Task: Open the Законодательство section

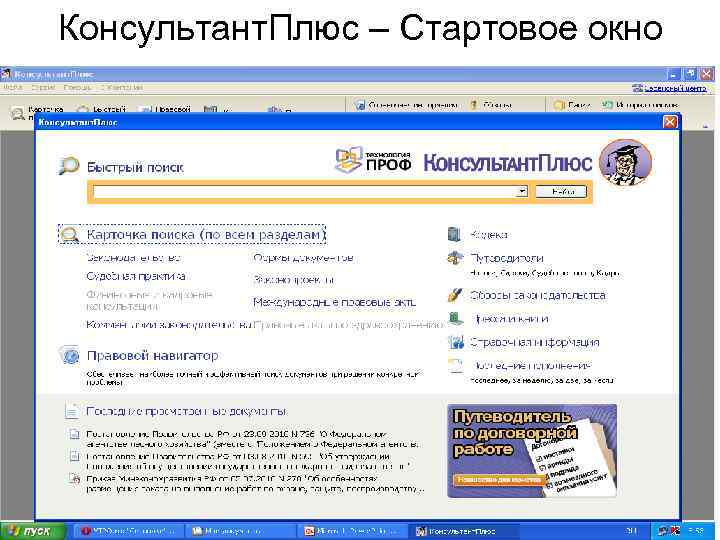Action: point(134,258)
